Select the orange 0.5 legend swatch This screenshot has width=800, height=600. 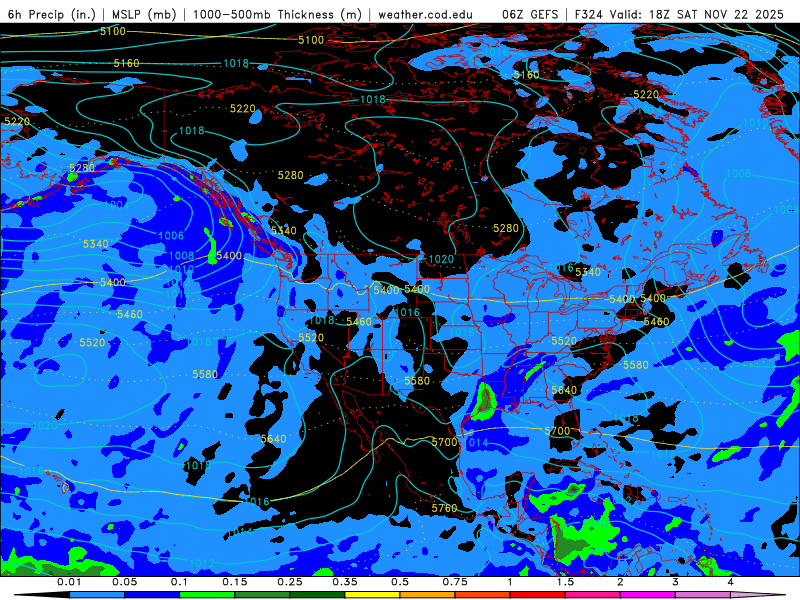point(428,595)
